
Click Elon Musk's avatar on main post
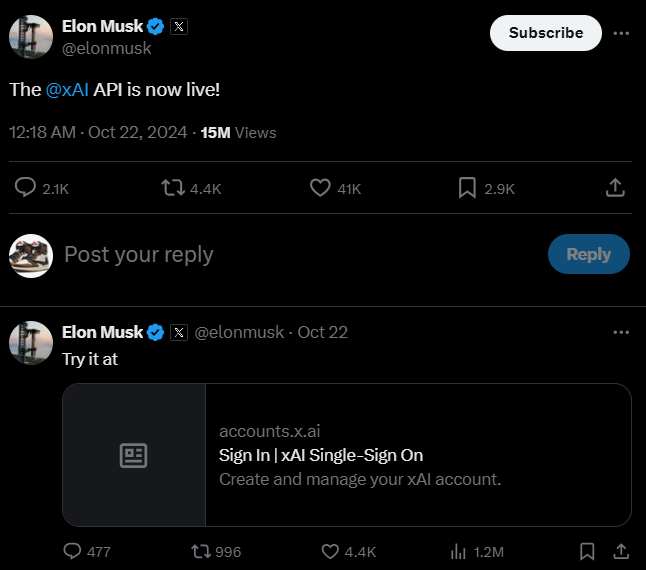(30, 37)
